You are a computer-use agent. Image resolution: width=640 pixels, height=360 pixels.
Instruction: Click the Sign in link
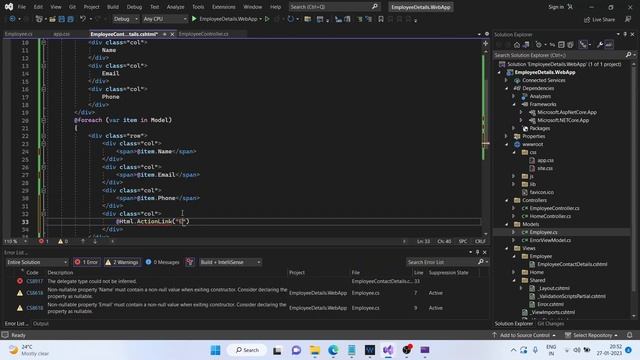click(x=556, y=7)
